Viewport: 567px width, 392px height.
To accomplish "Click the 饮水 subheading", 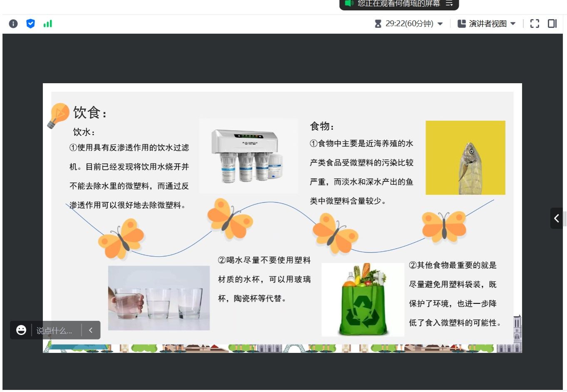I will coord(84,132).
